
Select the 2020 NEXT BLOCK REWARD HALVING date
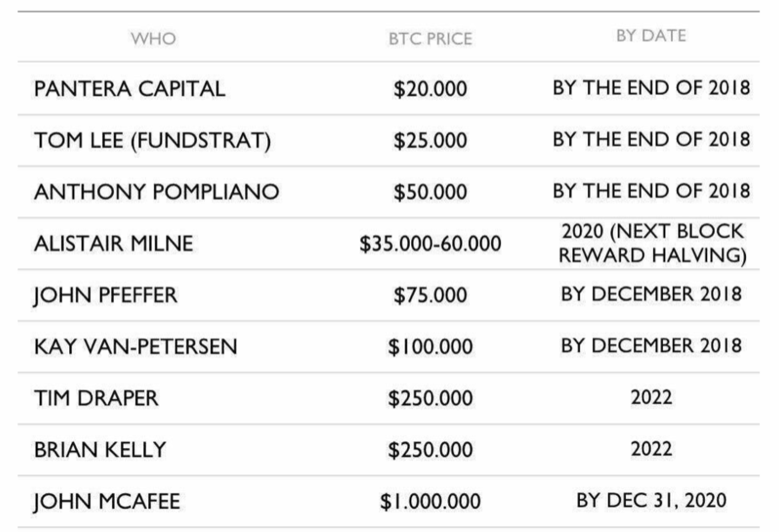point(652,243)
